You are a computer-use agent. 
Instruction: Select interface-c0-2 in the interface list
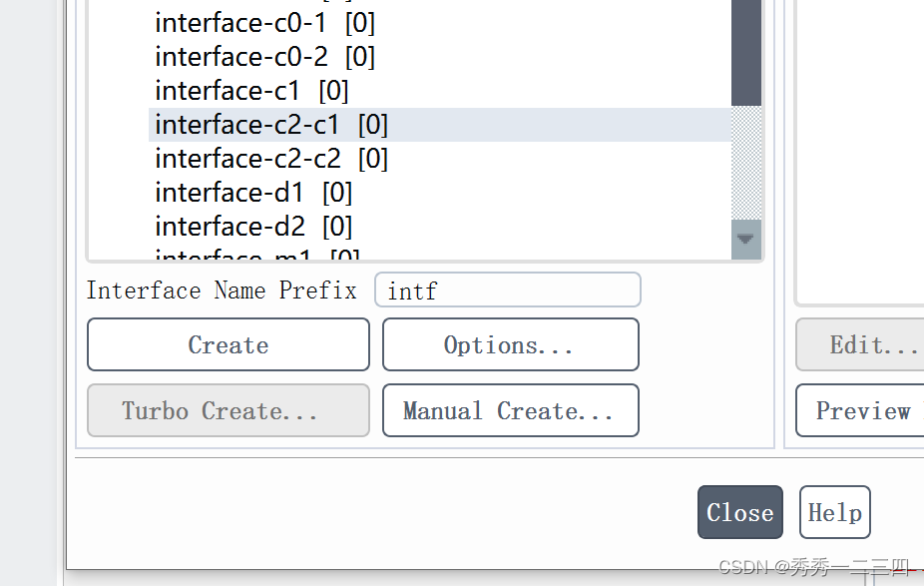pos(264,56)
